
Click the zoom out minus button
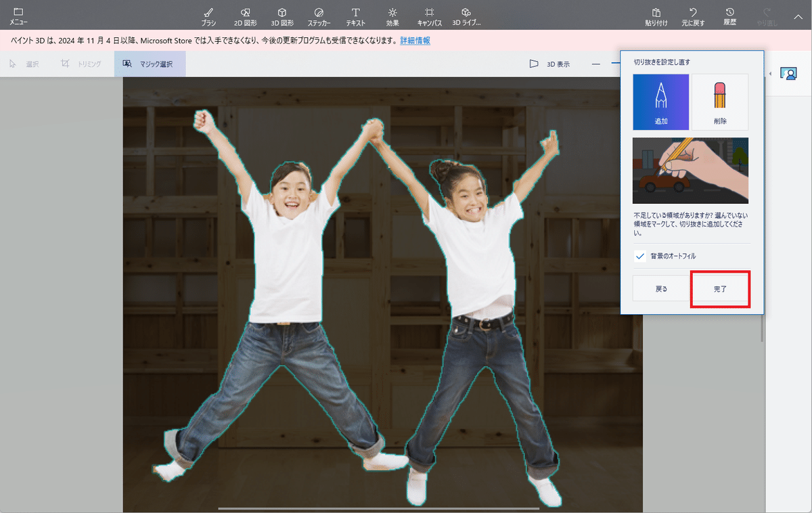(595, 64)
